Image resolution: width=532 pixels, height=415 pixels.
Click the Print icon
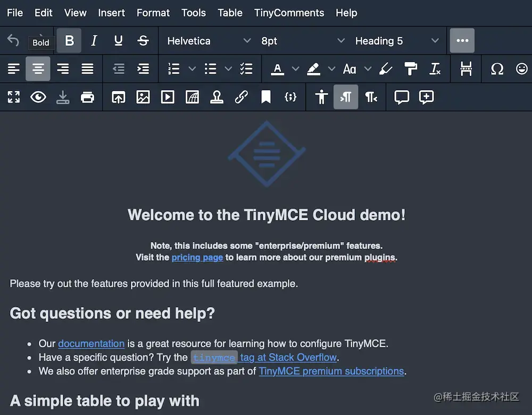click(88, 97)
